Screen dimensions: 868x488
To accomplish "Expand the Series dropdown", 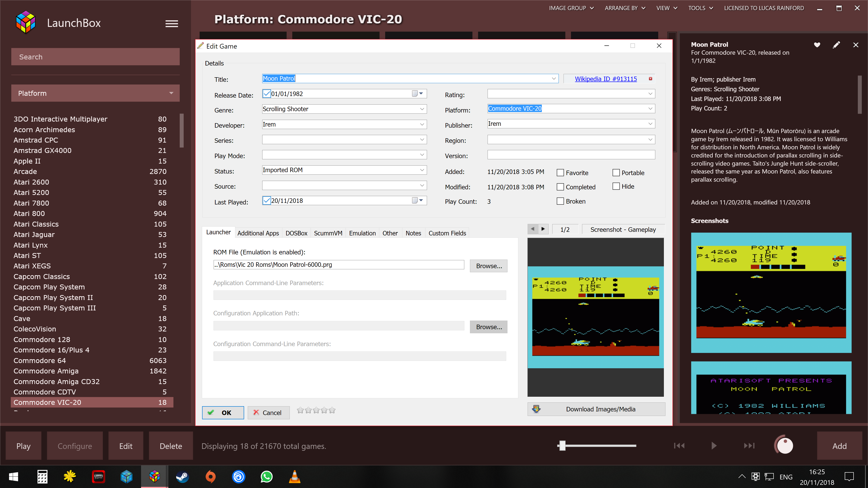I will pyautogui.click(x=422, y=139).
